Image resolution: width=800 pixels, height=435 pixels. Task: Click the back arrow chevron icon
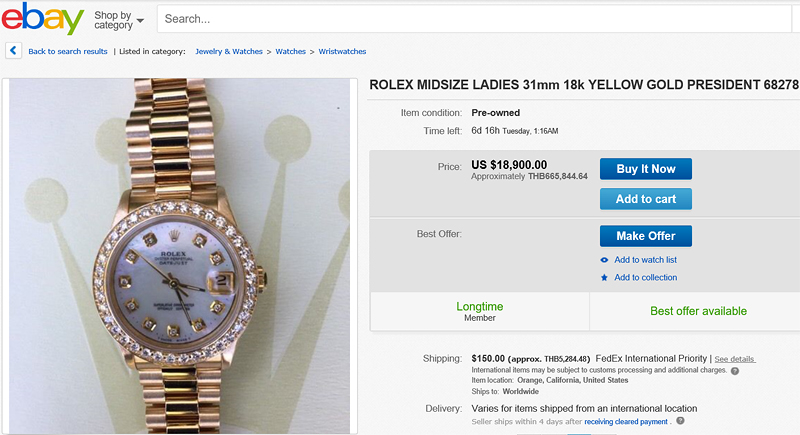[13, 50]
